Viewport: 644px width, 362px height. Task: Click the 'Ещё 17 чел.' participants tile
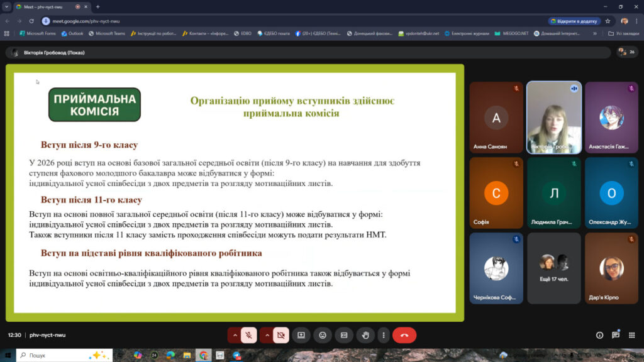[x=553, y=268]
